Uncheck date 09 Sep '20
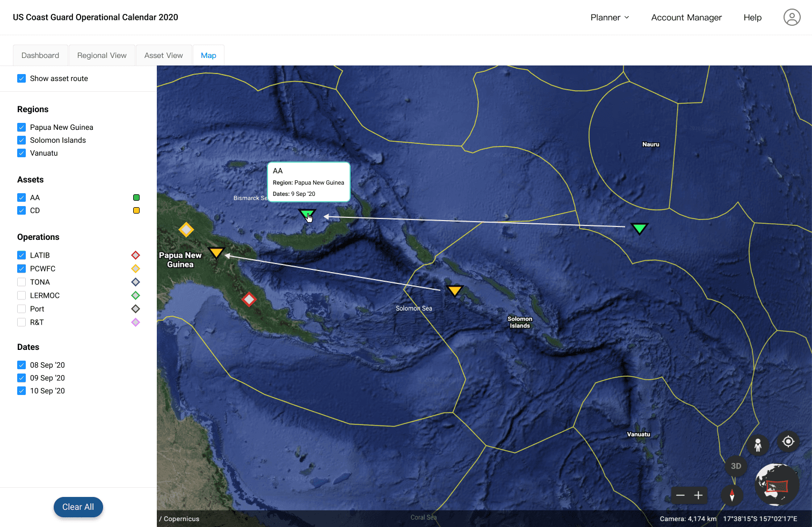 point(21,378)
